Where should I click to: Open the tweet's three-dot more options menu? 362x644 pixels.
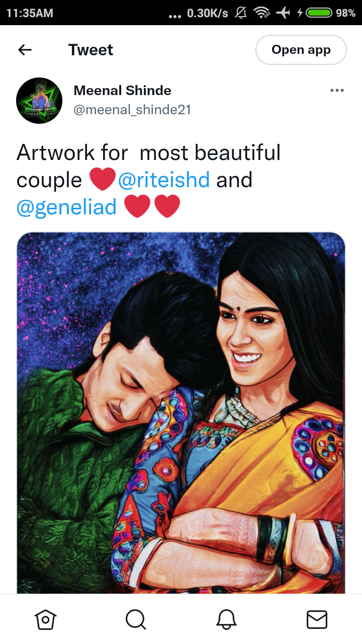pyautogui.click(x=337, y=91)
